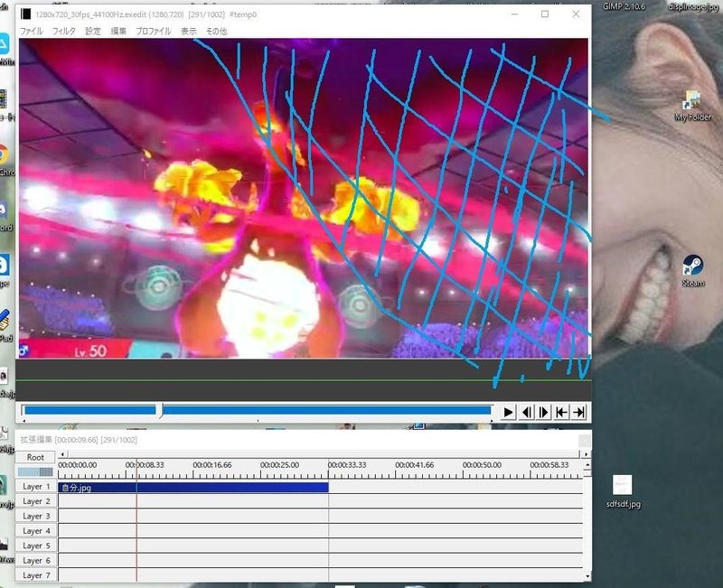Click the Root scene button
The image size is (723, 588).
(35, 457)
